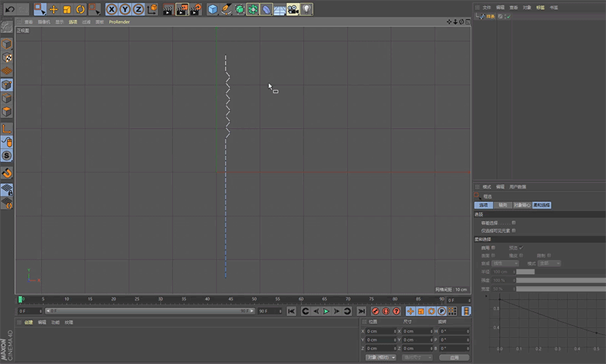This screenshot has height=364, width=606.
Task: Enable soft selection 启用 checkbox
Action: click(494, 247)
